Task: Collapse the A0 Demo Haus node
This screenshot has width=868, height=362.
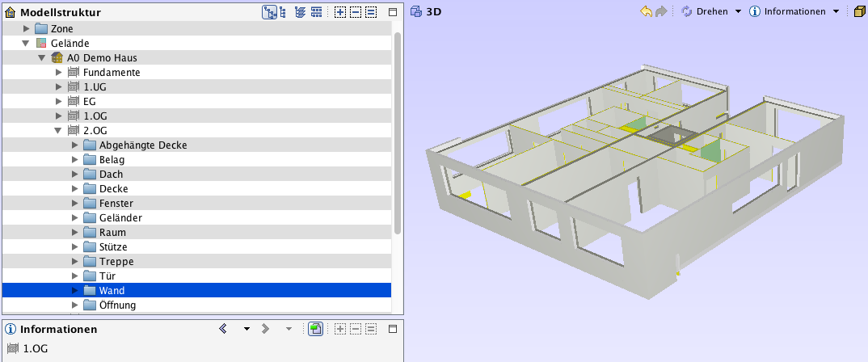Action: 41,57
